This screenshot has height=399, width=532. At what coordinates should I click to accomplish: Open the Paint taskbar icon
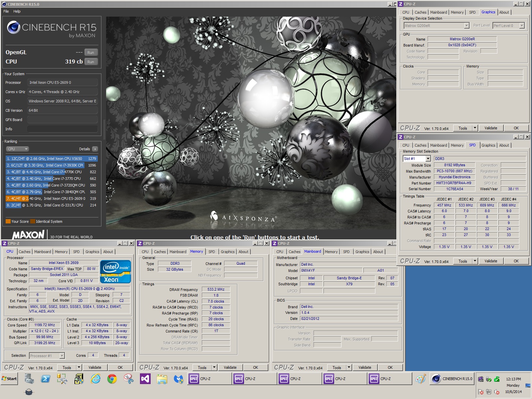point(421,378)
